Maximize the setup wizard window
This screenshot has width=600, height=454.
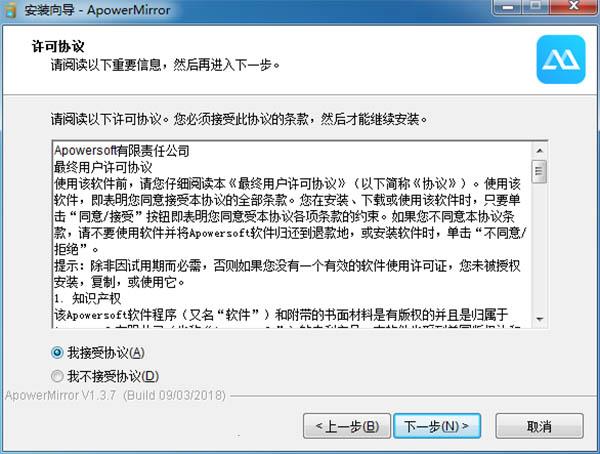point(536,7)
